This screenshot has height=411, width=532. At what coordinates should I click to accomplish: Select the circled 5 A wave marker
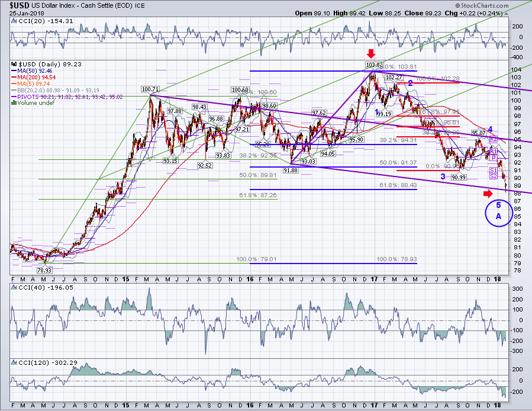[498, 213]
